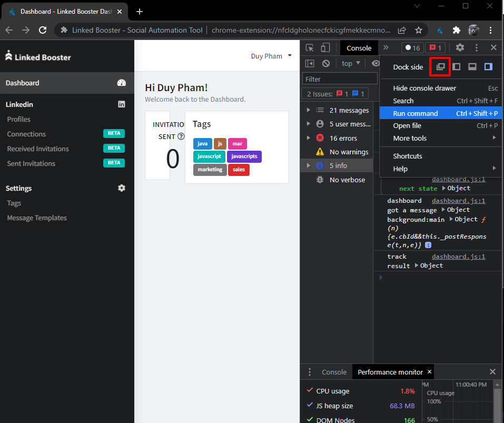Image resolution: width=504 pixels, height=423 pixels.
Task: Go back in browser history
Action: point(9,30)
